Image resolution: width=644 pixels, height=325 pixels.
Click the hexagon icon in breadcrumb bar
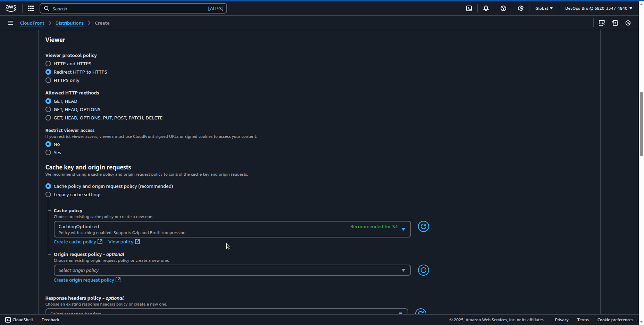pos(628,23)
